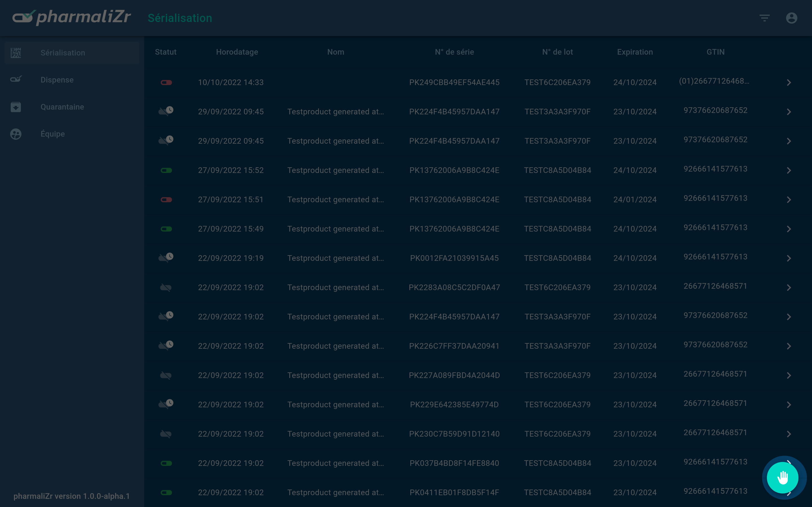The image size is (812, 507).
Task: Click the pharmaliZr logo
Action: 71,17
